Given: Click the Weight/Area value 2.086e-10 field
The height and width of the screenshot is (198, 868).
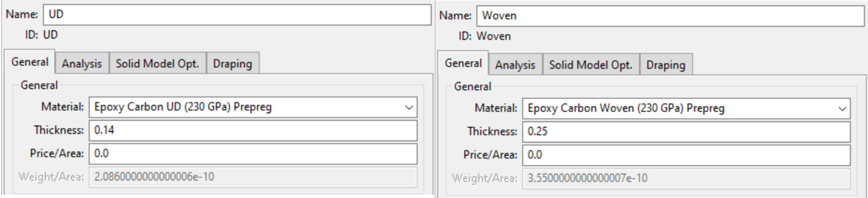Looking at the screenshot, I should point(253,177).
